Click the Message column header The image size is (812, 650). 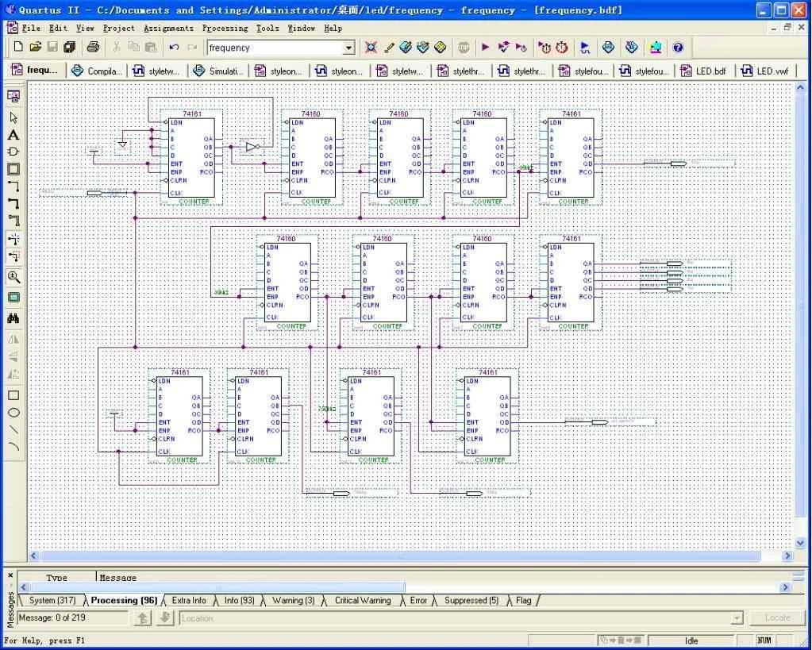(118, 577)
